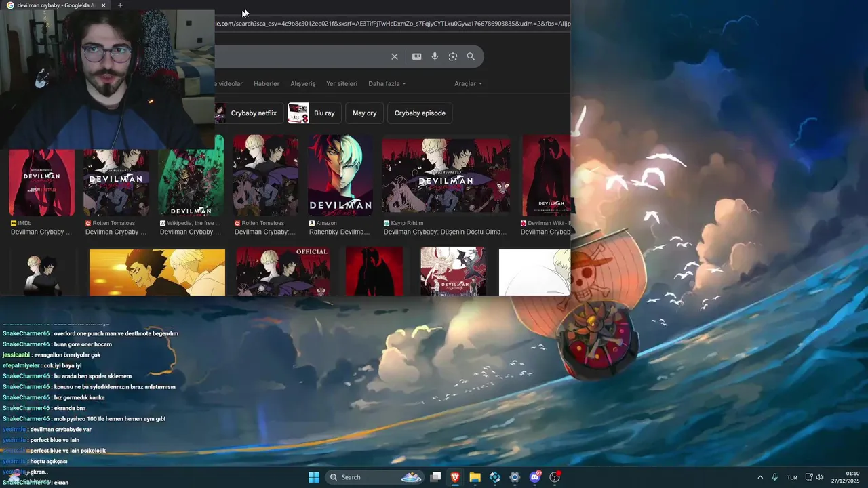Screen dimensions: 868x488
Task: Click the tray microphone icon
Action: 774,477
